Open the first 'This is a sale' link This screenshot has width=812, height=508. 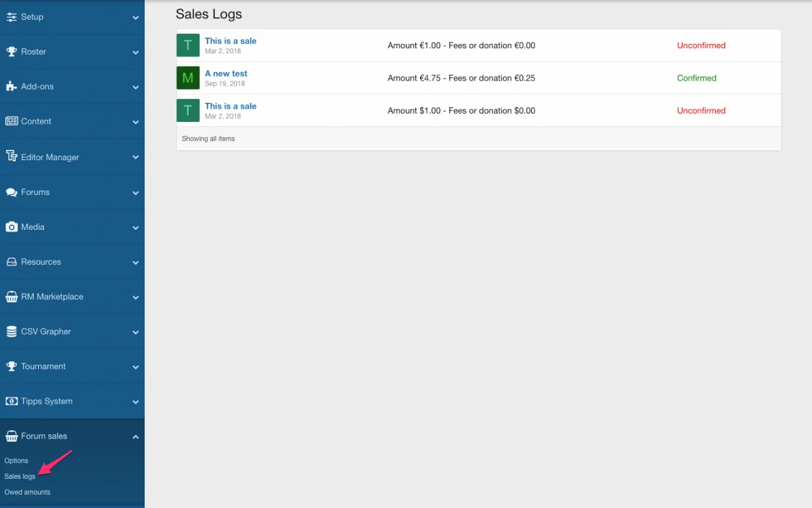click(230, 41)
